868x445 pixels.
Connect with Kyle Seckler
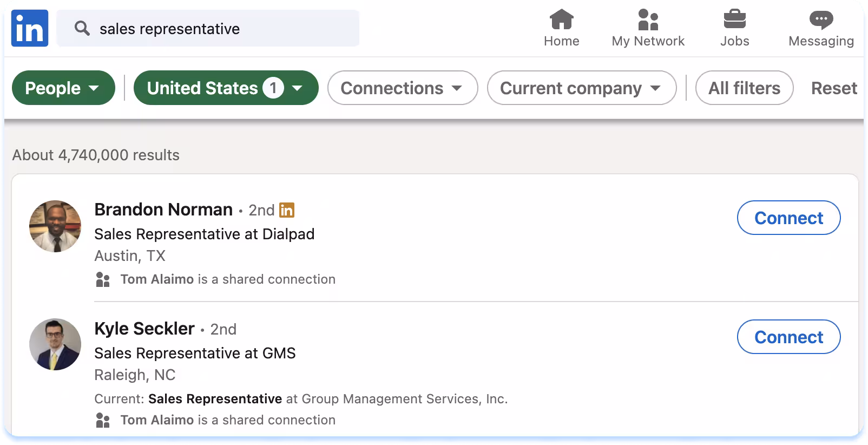tap(788, 337)
